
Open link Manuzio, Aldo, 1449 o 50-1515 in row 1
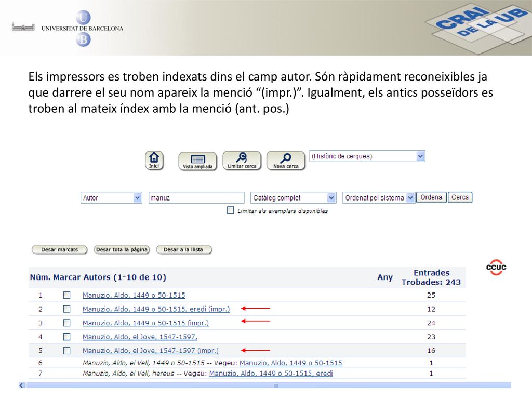pyautogui.click(x=134, y=295)
